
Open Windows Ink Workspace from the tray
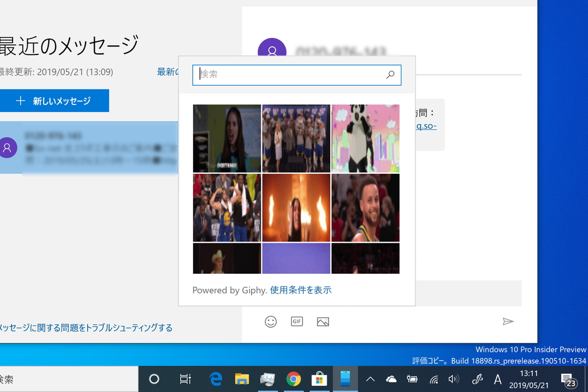click(476, 379)
